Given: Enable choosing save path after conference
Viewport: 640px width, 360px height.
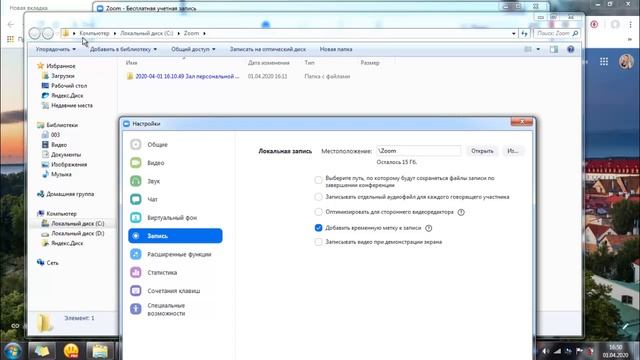Looking at the screenshot, I should coord(318,180).
